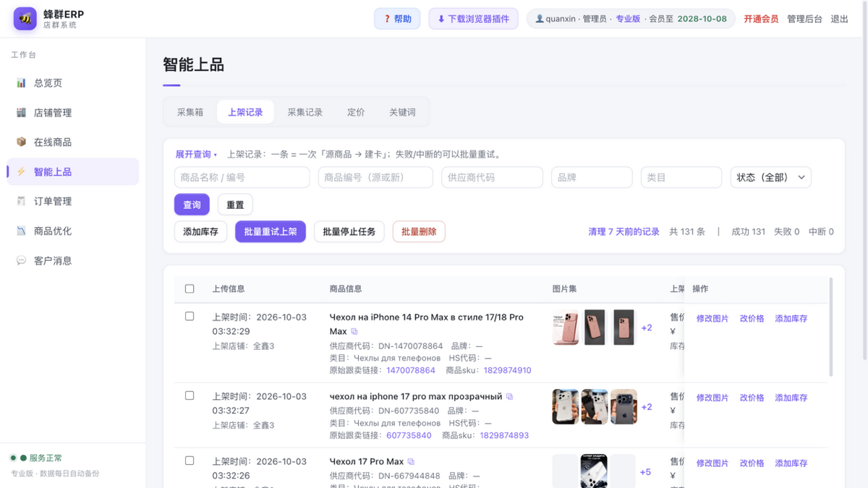868x488 pixels.
Task: Click copy icon beside Чехол 17 Pro Max
Action: (x=411, y=462)
